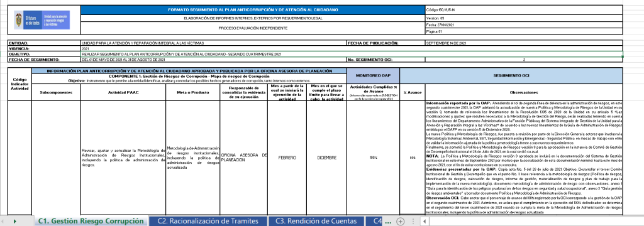
Task: Select the SEPTIEMBRE 14 DE 2021 cell
Action: coord(524,43)
